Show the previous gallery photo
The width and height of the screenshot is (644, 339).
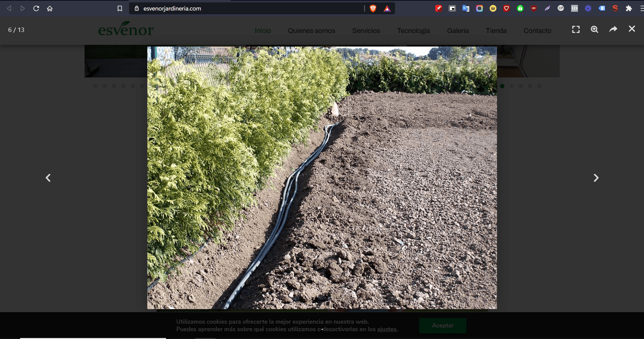click(x=48, y=178)
